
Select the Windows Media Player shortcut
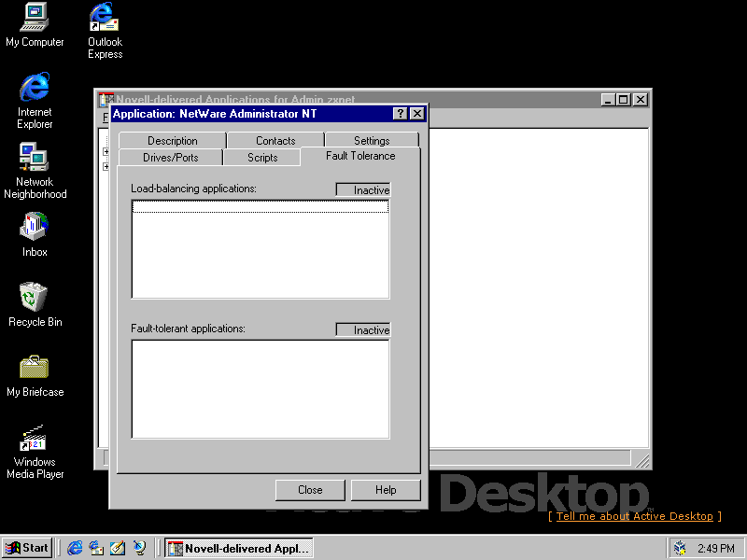(x=35, y=452)
